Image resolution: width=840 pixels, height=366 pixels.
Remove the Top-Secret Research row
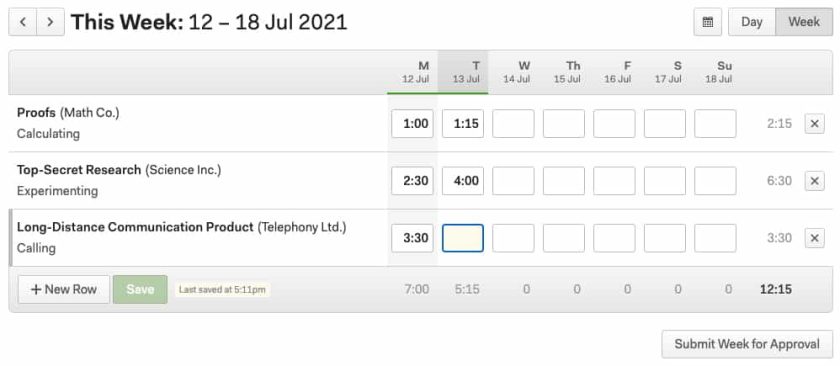(814, 181)
